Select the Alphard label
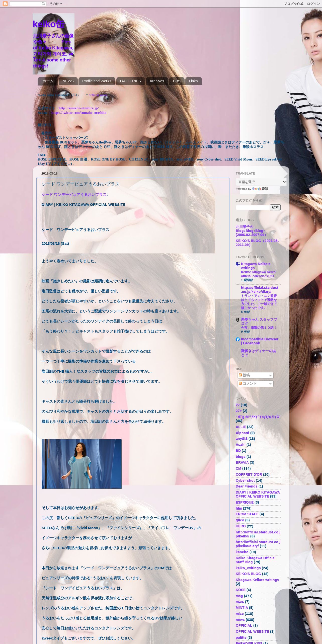322x644 pixels. 243,433
